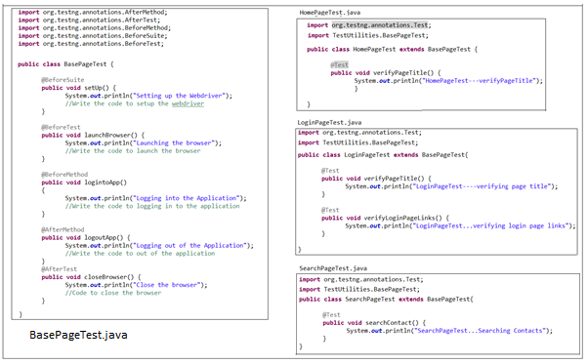Click verifyPageTitle() signature in HomePageTest

coord(386,72)
